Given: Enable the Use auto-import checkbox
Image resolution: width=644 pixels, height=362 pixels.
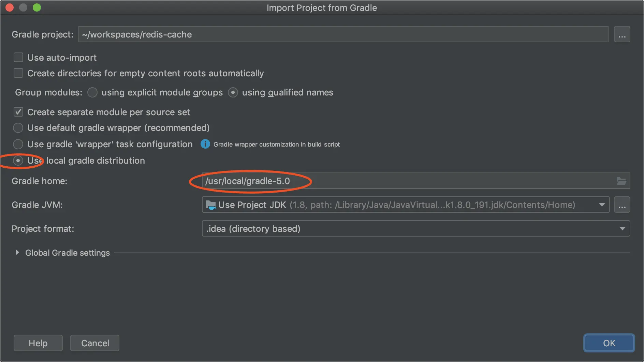Looking at the screenshot, I should click(x=18, y=58).
